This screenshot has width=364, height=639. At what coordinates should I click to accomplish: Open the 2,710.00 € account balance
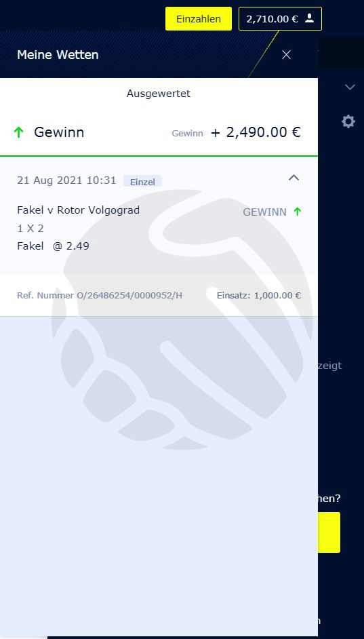[272, 19]
